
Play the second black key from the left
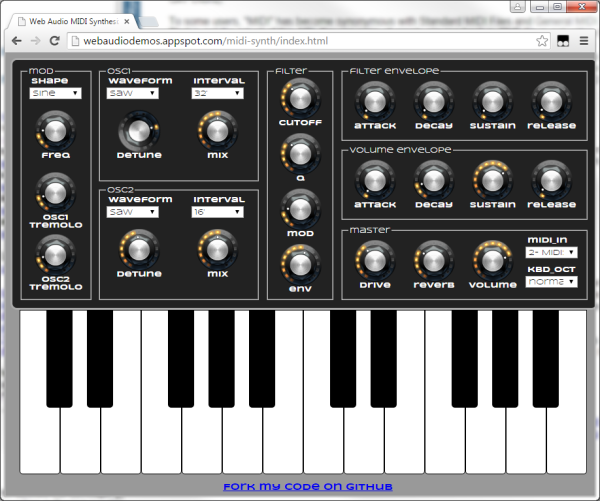pos(100,359)
